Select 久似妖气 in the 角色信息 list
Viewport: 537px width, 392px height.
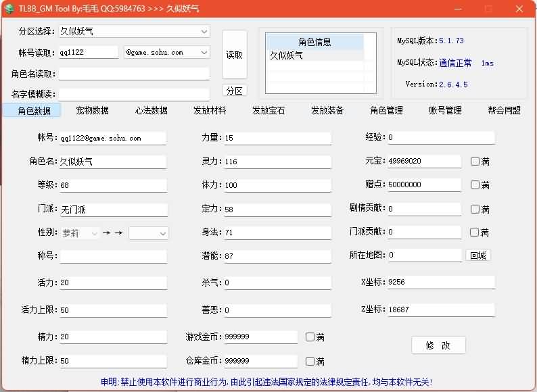[x=315, y=55]
